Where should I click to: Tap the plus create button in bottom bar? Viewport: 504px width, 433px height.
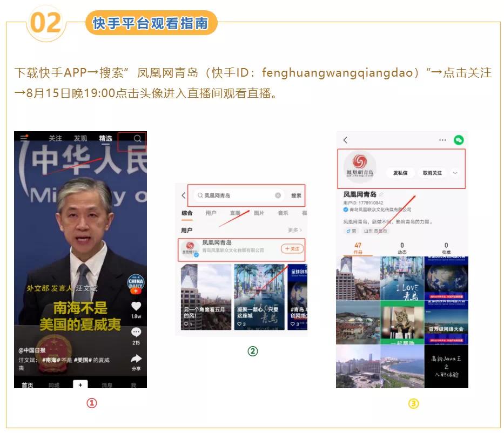pos(80,384)
